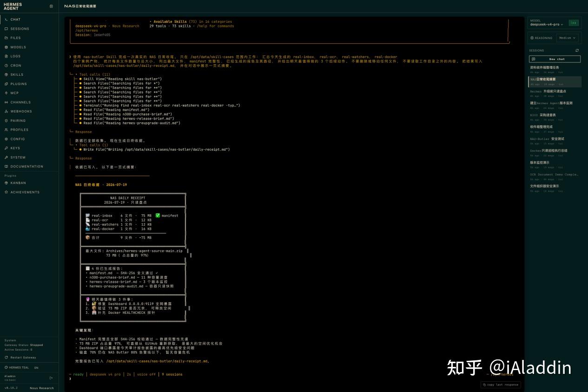Open the Sessions page icon
Screen dimensions: 588x392
pos(6,29)
